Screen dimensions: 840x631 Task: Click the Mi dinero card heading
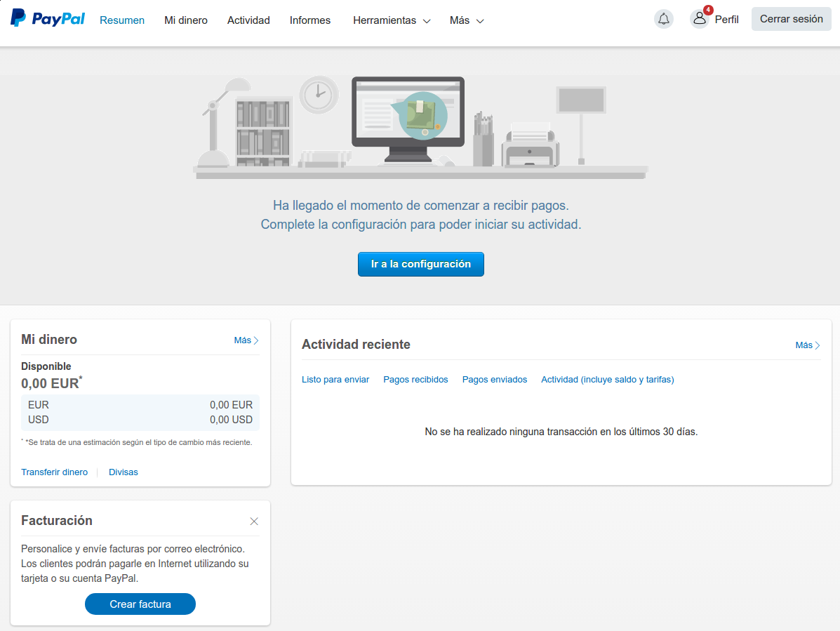pos(48,340)
